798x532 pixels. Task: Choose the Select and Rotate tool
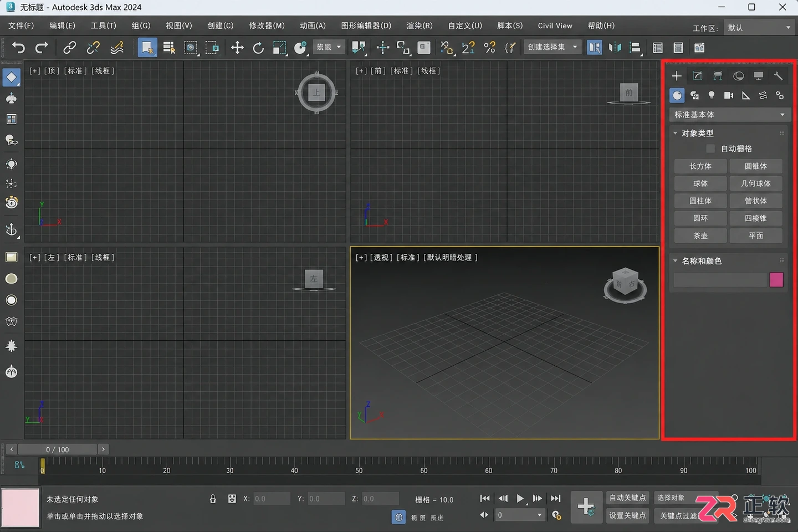coord(258,48)
